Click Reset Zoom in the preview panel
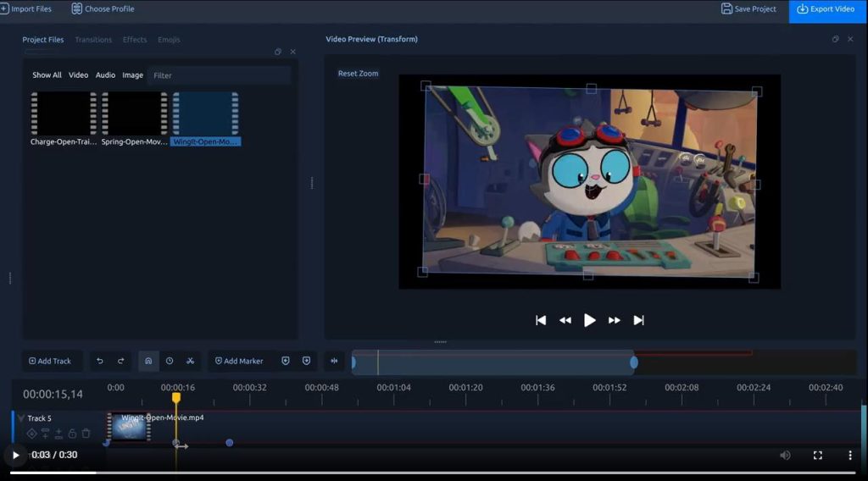The image size is (868, 481). (x=359, y=74)
